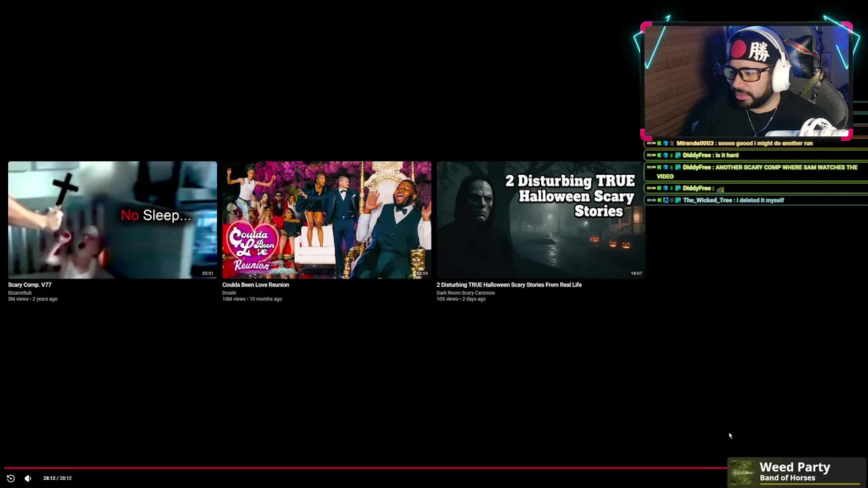Click the 25:51 duration badge
This screenshot has width=868, height=488.
(208, 273)
